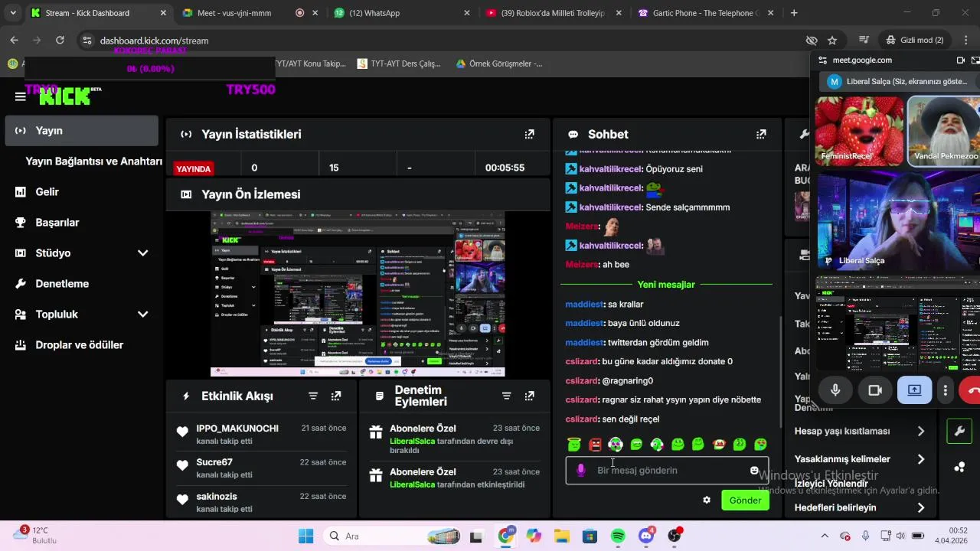
Task: Open Başarılar sidebar item
Action: [x=81, y=223]
